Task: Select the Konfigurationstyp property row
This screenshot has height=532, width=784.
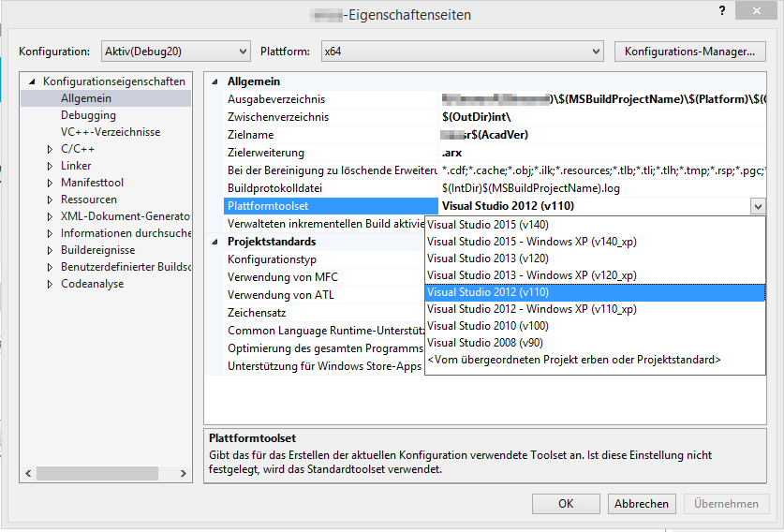Action: click(x=324, y=259)
